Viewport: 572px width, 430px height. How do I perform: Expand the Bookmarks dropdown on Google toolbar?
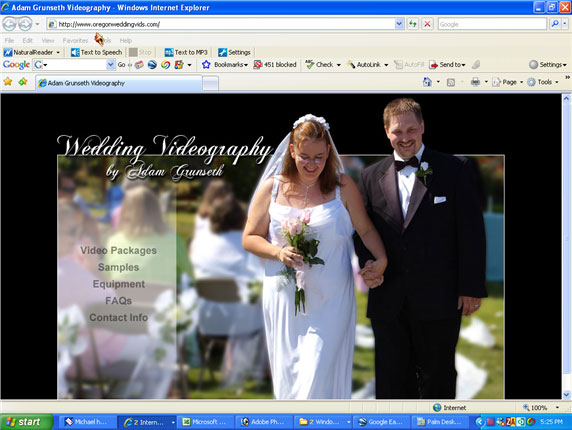coord(246,65)
